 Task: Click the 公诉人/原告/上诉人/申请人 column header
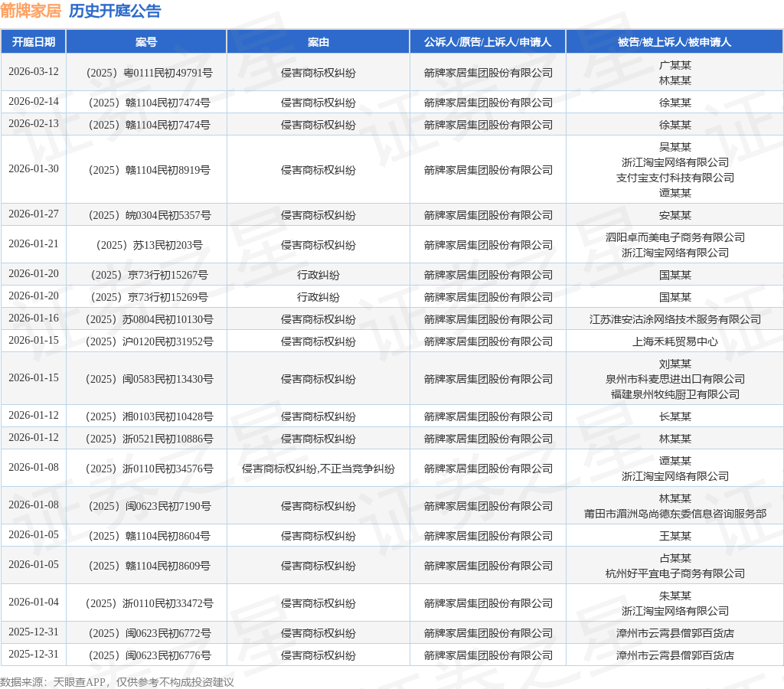(x=488, y=42)
